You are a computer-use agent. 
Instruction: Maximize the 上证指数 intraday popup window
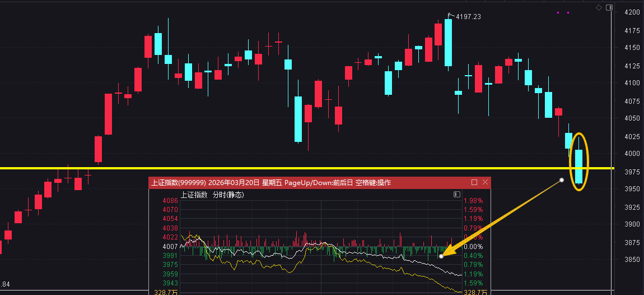(474, 182)
